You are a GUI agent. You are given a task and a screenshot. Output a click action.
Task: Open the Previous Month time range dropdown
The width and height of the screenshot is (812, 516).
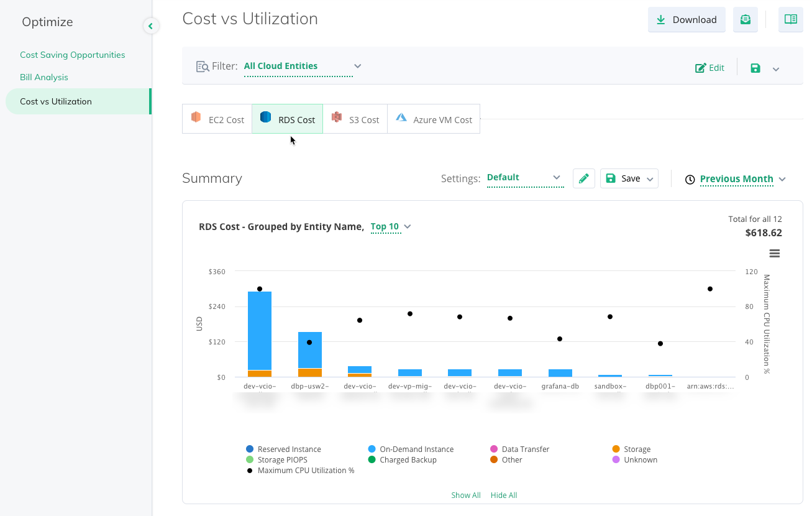coord(743,179)
